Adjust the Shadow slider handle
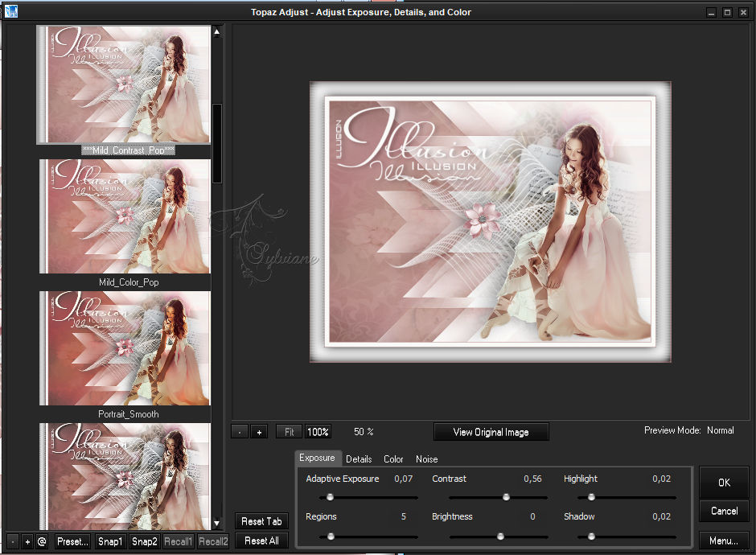 591,536
